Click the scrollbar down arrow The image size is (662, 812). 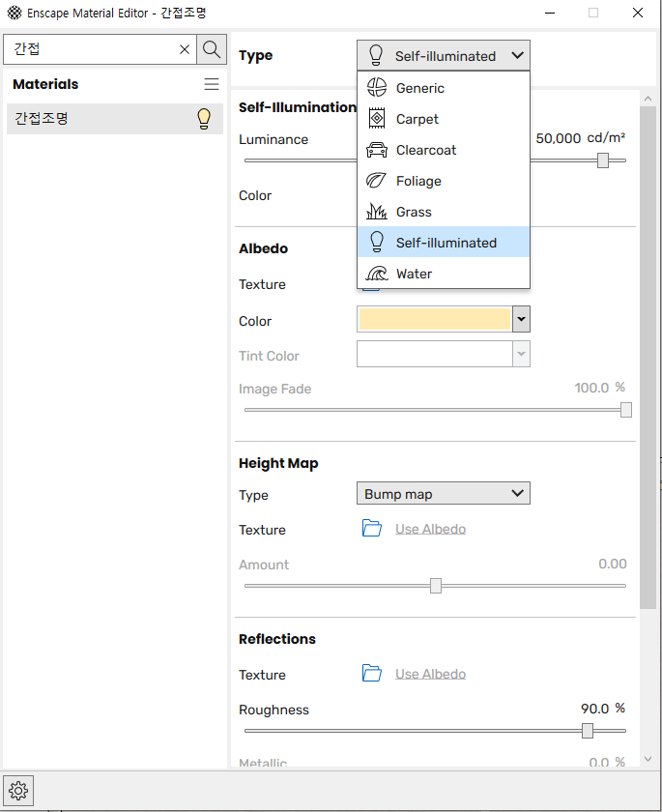click(x=648, y=759)
